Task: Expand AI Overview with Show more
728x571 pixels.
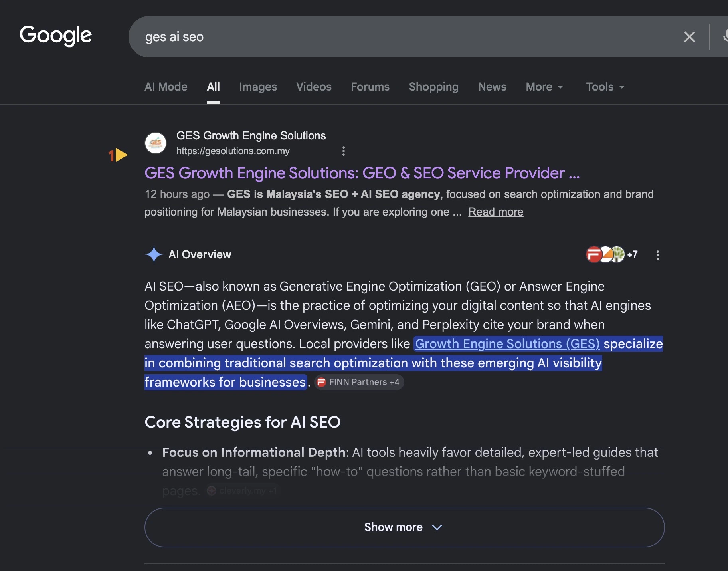Action: 404,527
